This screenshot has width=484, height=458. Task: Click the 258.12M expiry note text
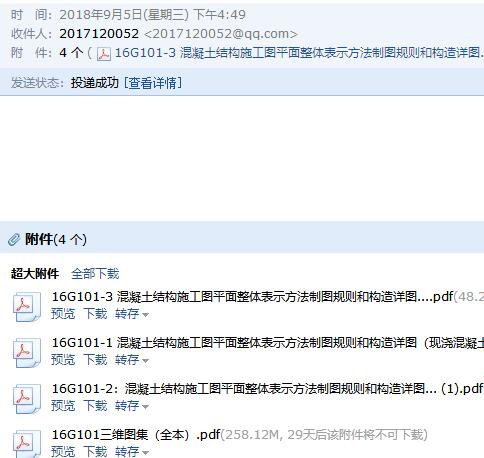[x=324, y=435]
